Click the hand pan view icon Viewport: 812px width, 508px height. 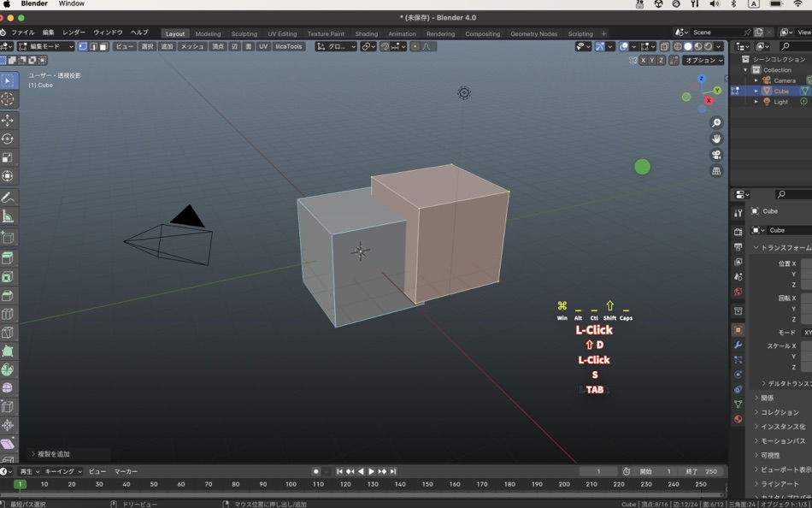click(x=716, y=139)
